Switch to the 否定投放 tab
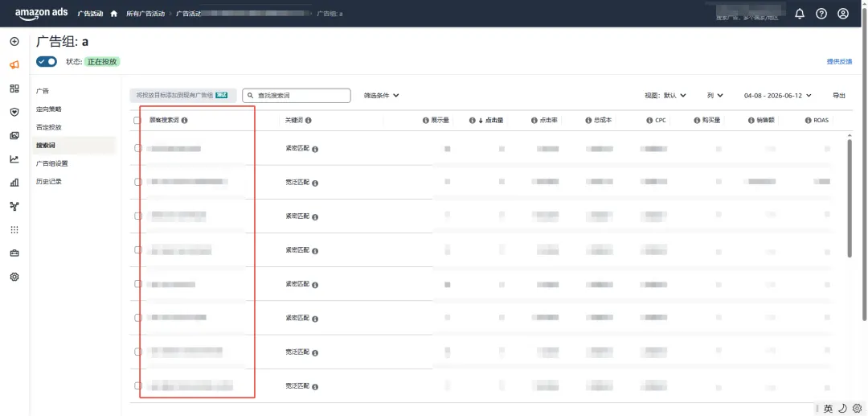The image size is (868, 416). (49, 127)
